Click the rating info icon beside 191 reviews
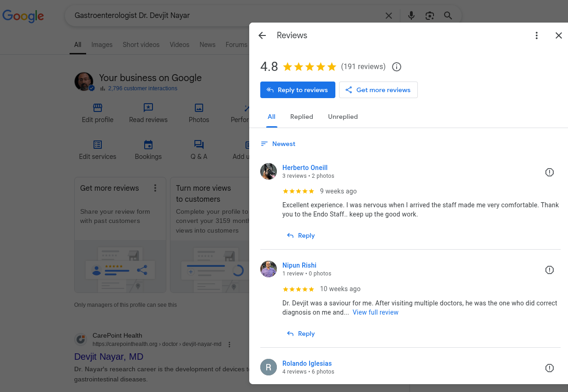 (x=396, y=67)
